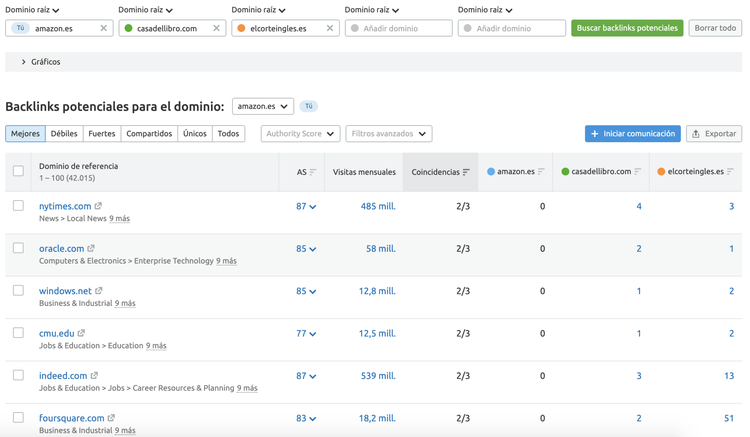This screenshot has width=750, height=437.
Task: Click the Tú badge beside domain selector
Action: click(309, 106)
